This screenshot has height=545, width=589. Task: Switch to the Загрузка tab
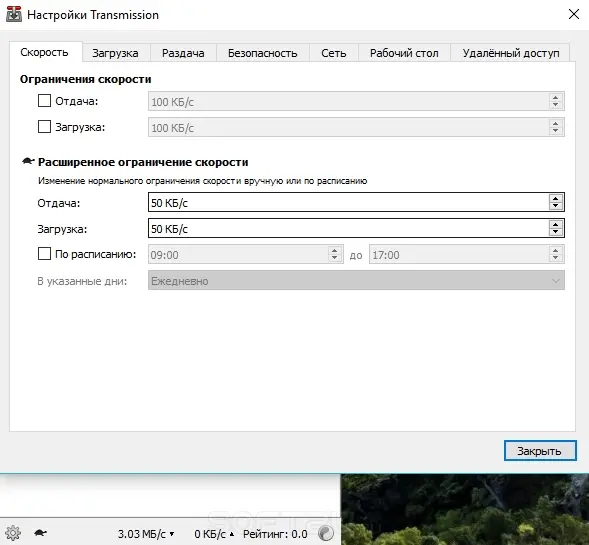pyautogui.click(x=115, y=53)
